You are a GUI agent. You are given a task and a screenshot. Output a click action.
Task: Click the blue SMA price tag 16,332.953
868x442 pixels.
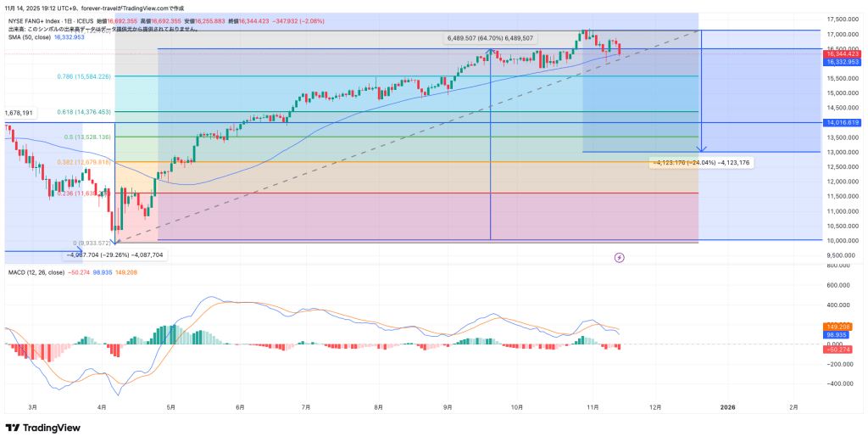842,62
